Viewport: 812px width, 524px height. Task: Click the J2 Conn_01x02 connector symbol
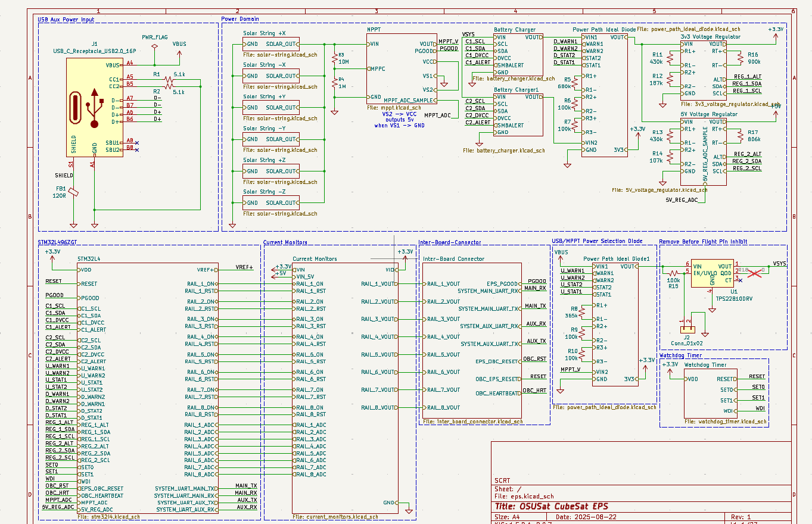(687, 328)
